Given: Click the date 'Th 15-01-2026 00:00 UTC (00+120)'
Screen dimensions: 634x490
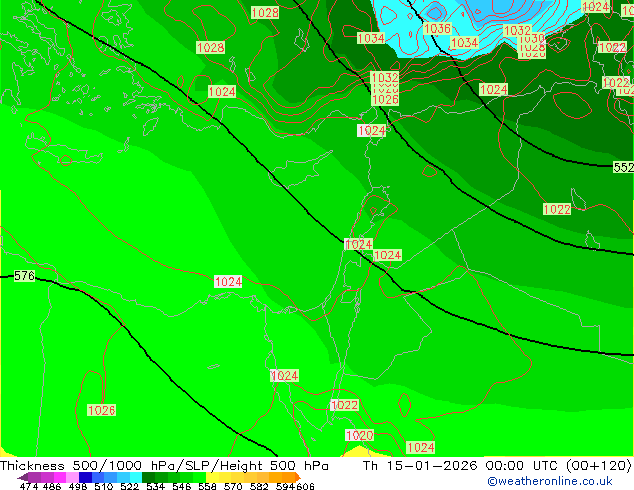Looking at the screenshot, I should [497, 466].
